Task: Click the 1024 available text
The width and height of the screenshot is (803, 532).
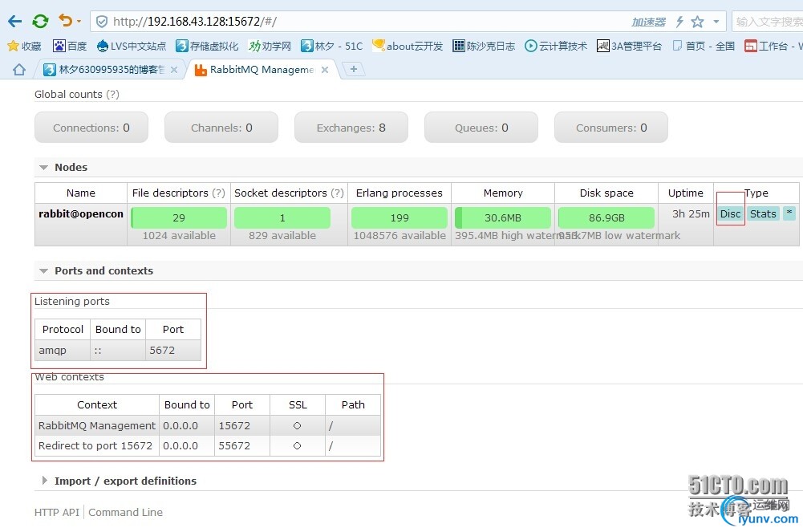Action: pos(179,236)
